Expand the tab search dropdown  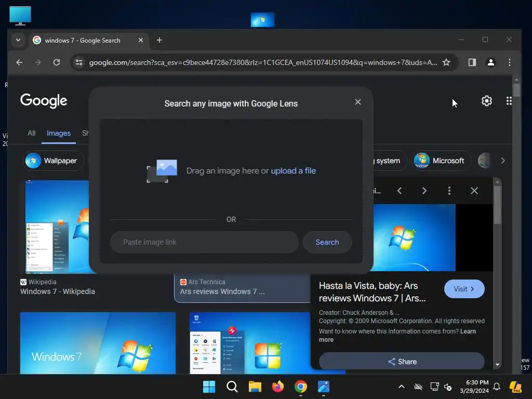18,40
